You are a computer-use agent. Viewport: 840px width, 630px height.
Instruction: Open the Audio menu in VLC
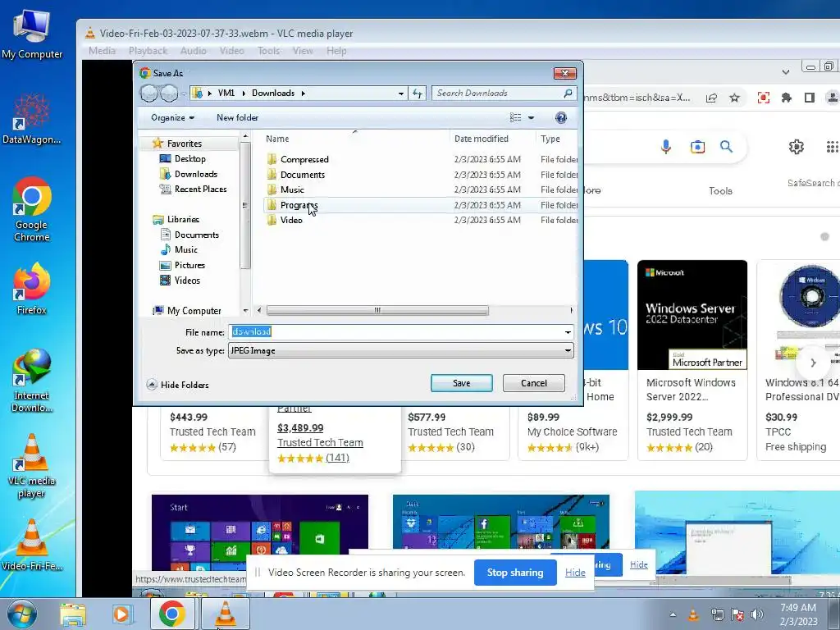tap(194, 51)
